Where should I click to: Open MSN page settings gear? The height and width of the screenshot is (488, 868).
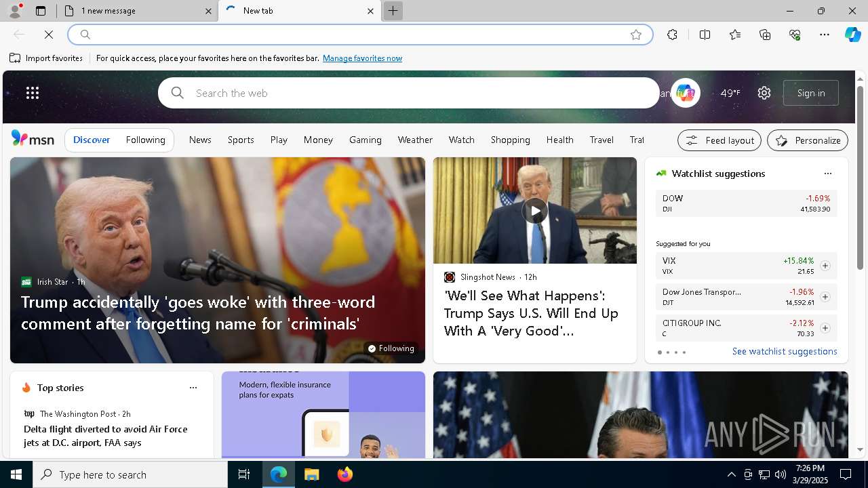764,93
